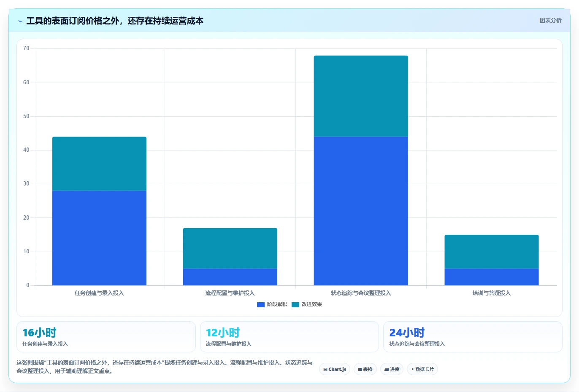
Task: Click blue 阶段累积 bar for 任务创建与录入投入
Action: [99, 238]
